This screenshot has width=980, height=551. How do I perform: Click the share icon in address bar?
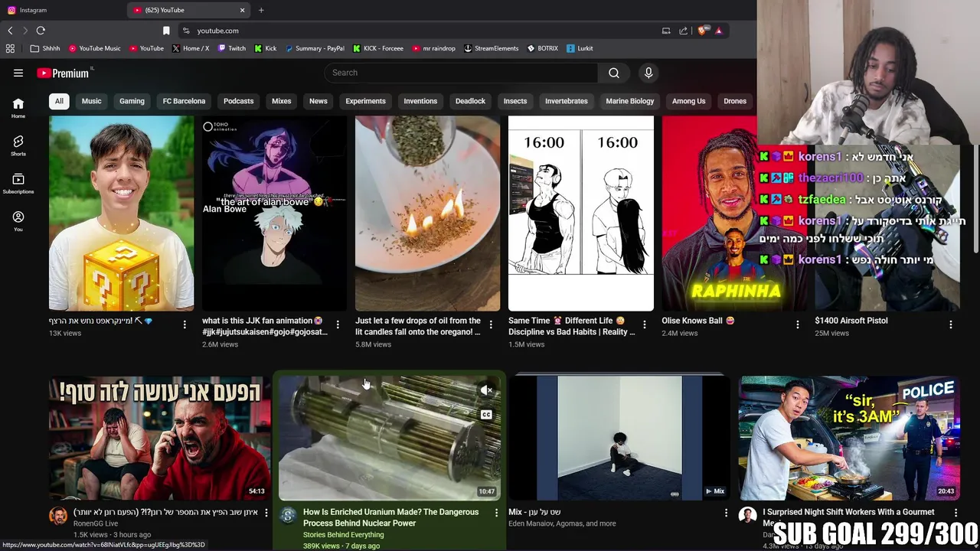[x=683, y=31]
